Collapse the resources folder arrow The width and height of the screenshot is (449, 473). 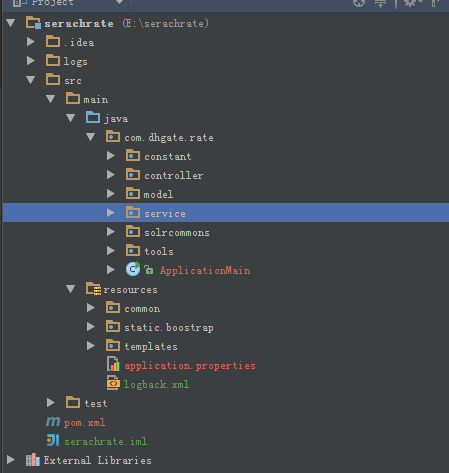[x=71, y=289]
